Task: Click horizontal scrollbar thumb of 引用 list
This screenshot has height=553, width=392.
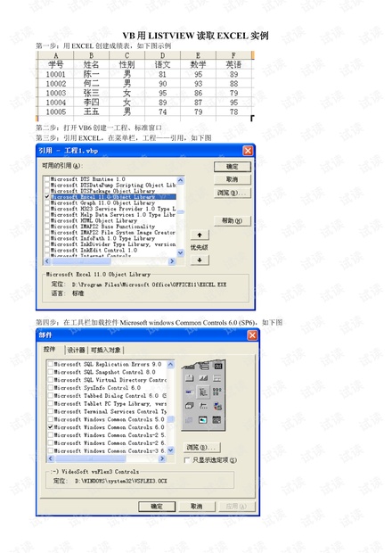Action: (81, 261)
